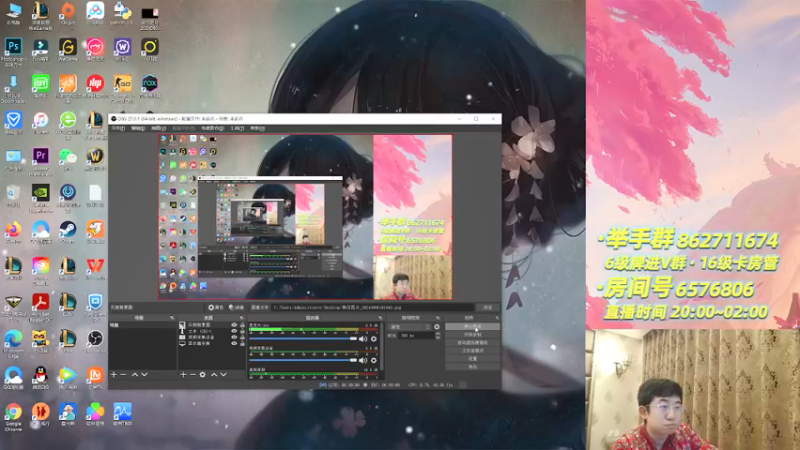Open the Recycle Bin on the desktop
The image size is (800, 450).
coord(13,193)
